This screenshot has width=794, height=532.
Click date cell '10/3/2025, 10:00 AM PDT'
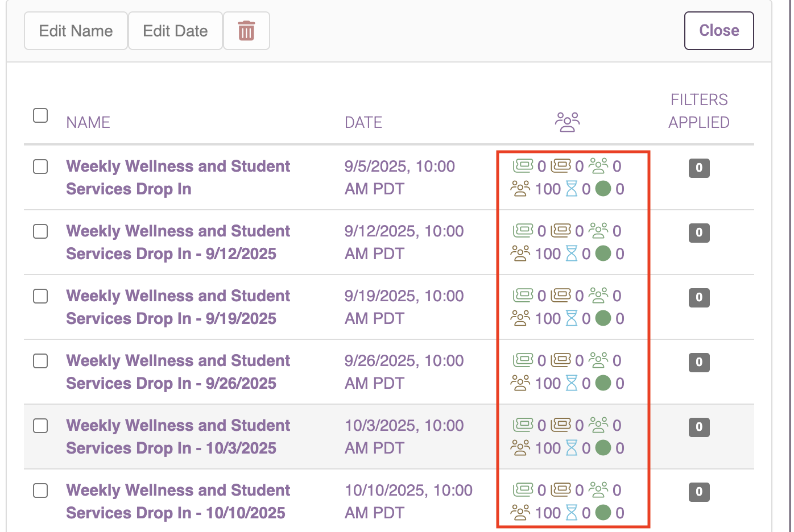(404, 437)
